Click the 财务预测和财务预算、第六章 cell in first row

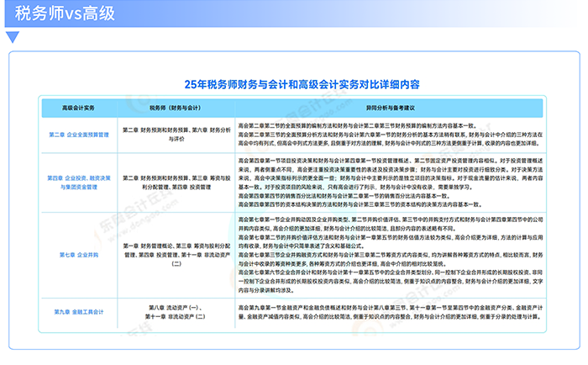point(176,135)
